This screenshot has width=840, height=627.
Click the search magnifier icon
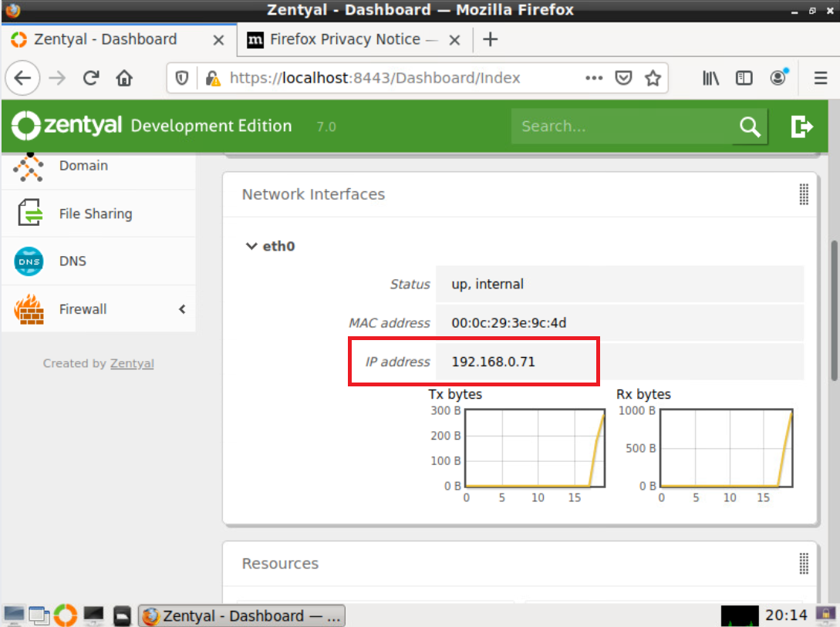(x=749, y=126)
